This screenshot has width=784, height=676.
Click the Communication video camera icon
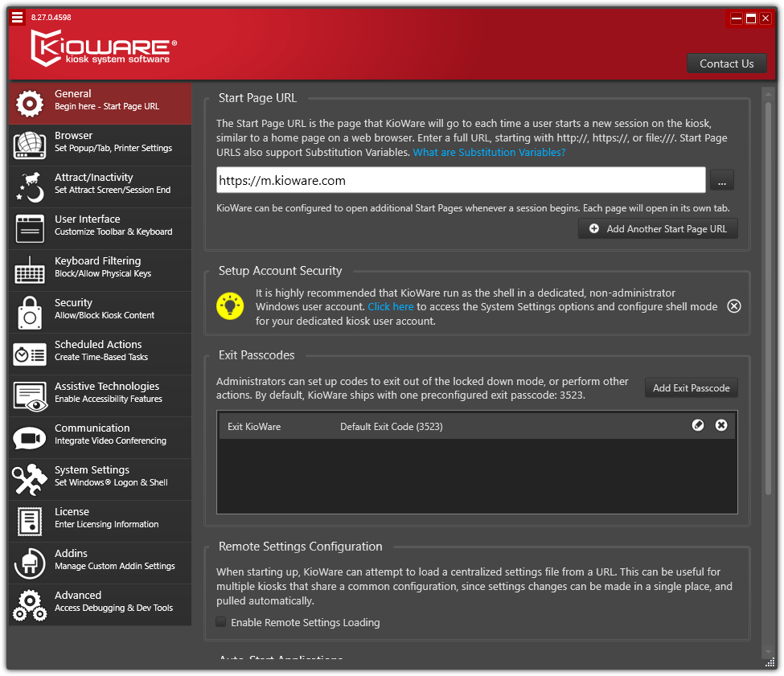(30, 438)
